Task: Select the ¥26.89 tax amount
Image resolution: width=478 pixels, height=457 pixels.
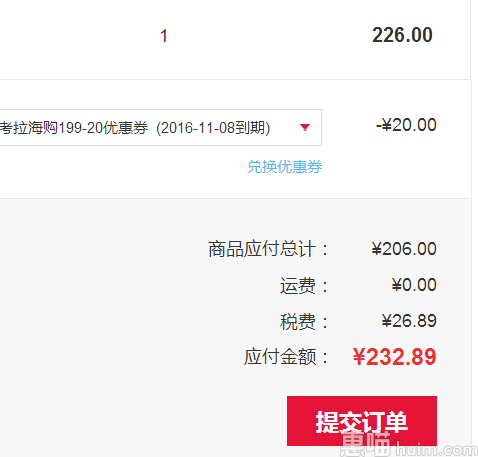Action: [409, 321]
